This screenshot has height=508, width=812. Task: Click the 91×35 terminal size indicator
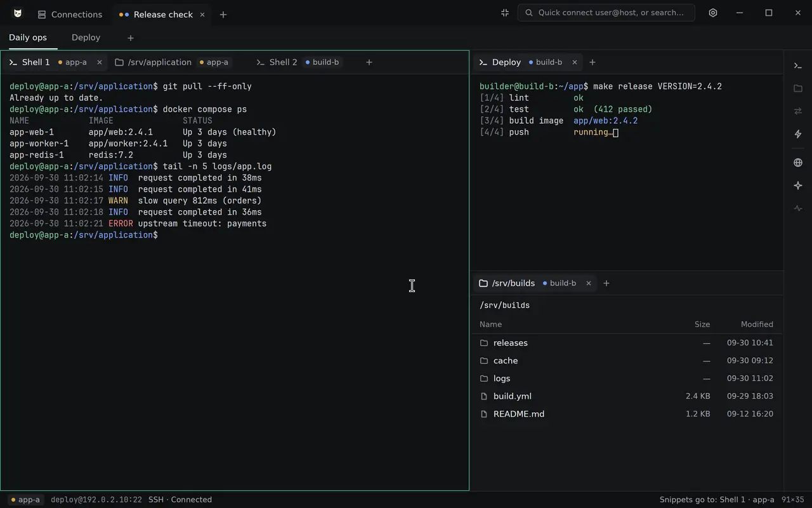793,500
